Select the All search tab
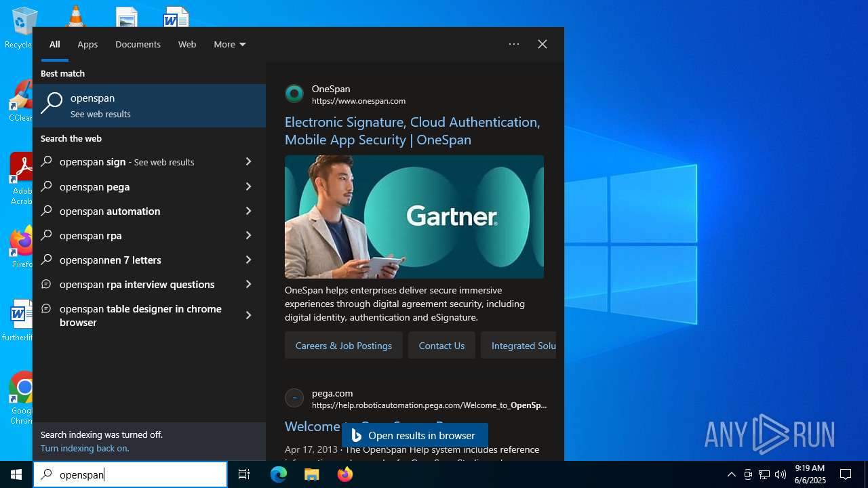 tap(55, 44)
